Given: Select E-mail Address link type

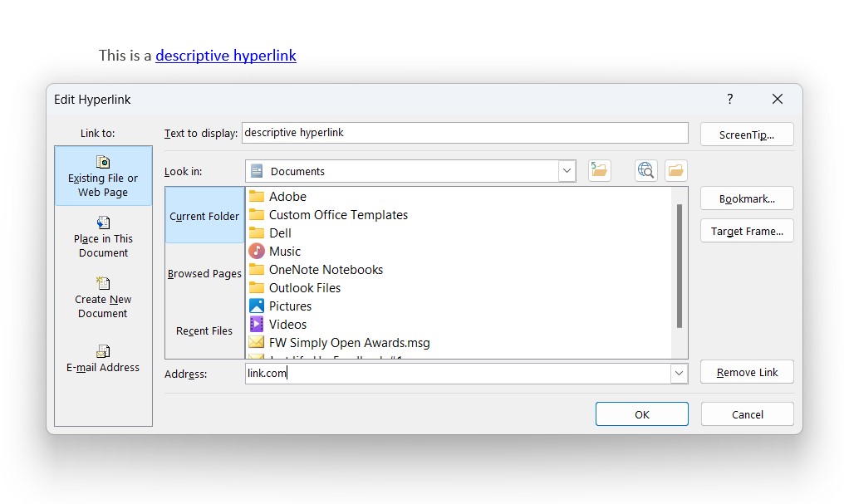Looking at the screenshot, I should pyautogui.click(x=103, y=359).
